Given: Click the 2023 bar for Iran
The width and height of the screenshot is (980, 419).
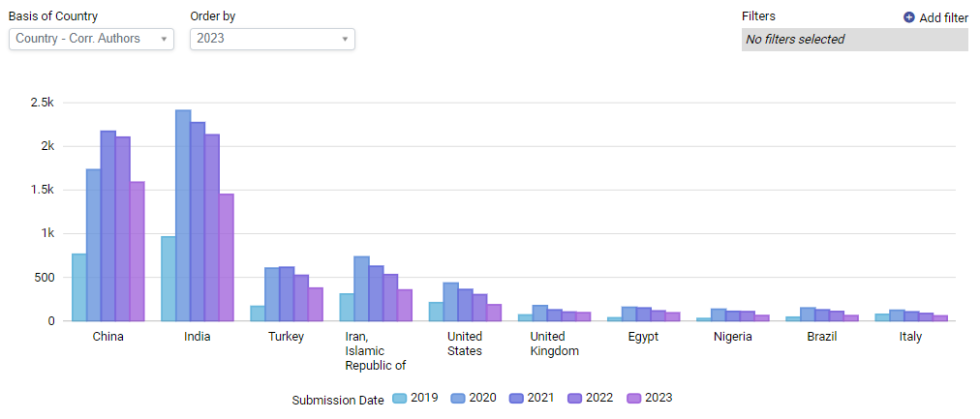Looking at the screenshot, I should (x=405, y=305).
